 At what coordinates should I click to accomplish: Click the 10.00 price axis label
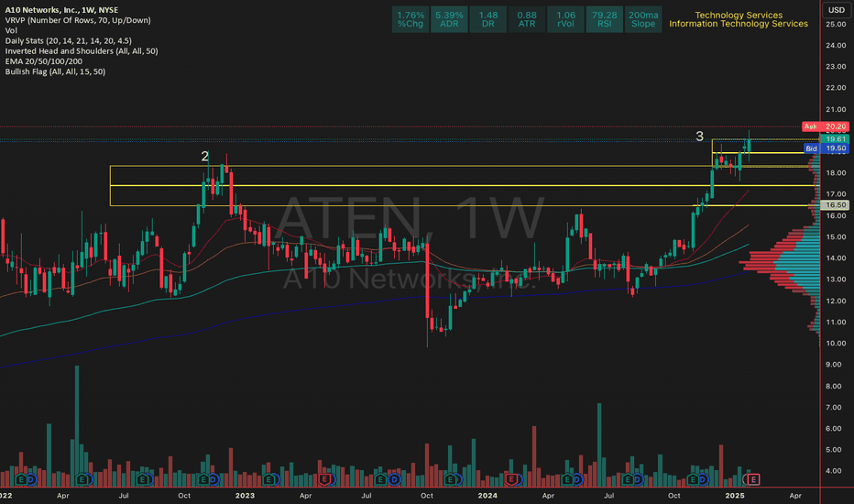[x=836, y=344]
